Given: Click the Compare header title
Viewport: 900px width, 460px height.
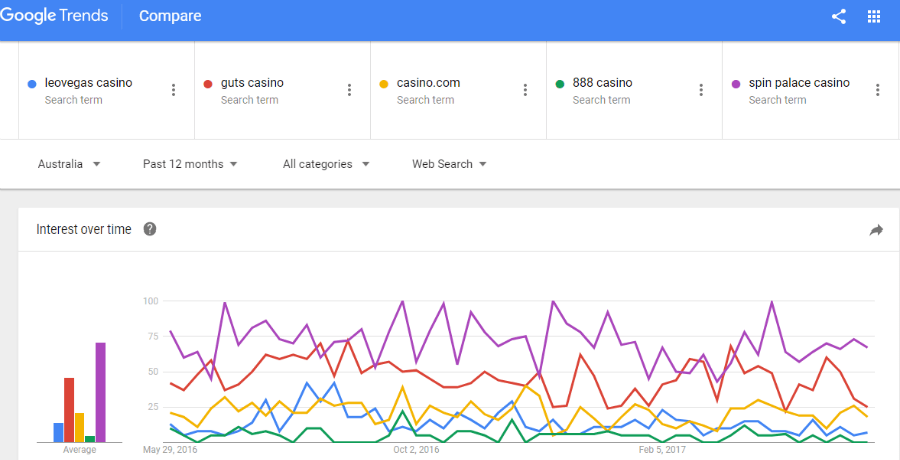Looking at the screenshot, I should (x=170, y=16).
